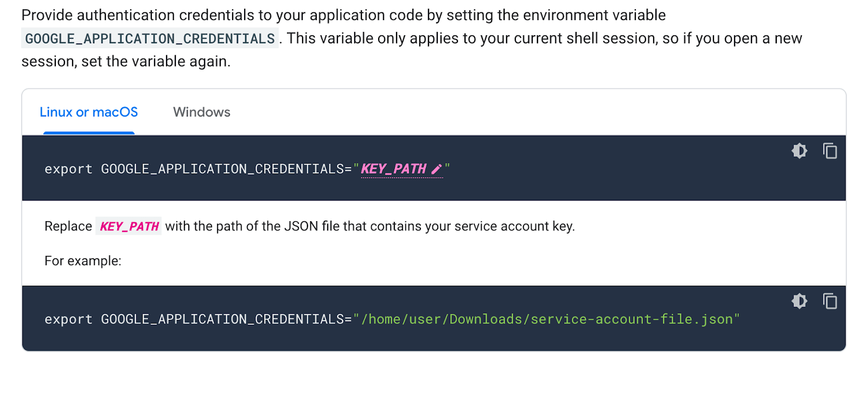Click the "For example:" text
Screen dimensions: 868x393
[x=83, y=261]
